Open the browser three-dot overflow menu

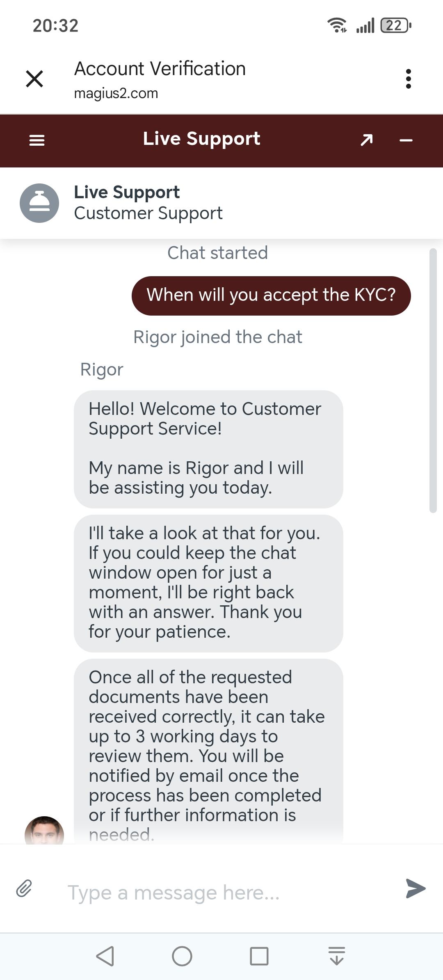408,78
